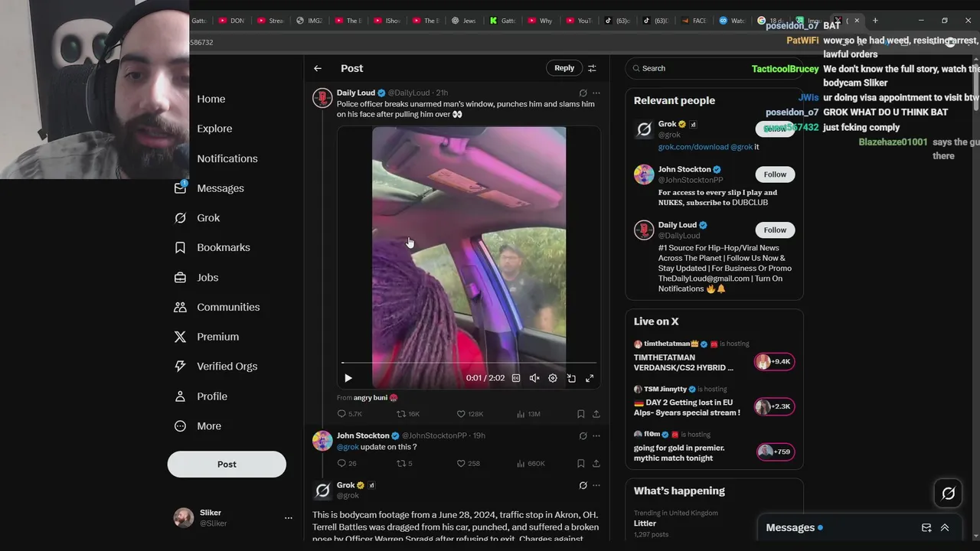Follow Daily Loud in Relevant people

click(775, 230)
